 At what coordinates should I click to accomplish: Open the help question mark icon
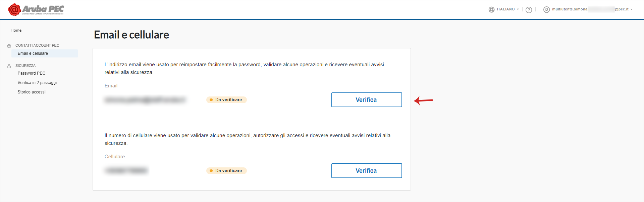coord(529,10)
